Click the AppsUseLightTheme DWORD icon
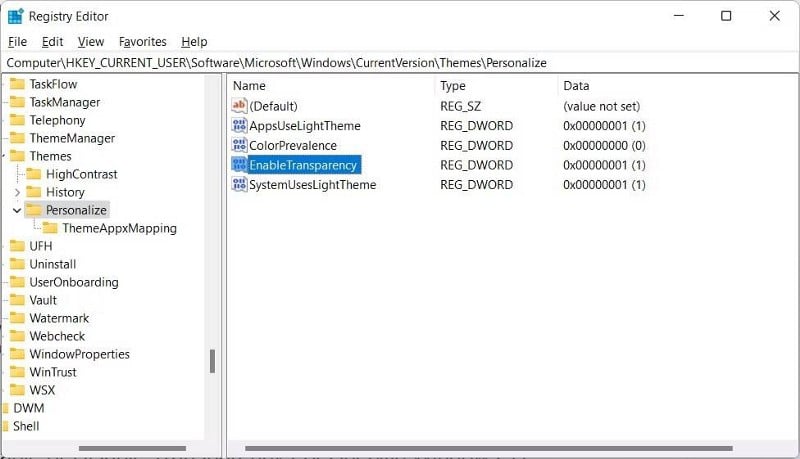This screenshot has height=459, width=800. (239, 125)
